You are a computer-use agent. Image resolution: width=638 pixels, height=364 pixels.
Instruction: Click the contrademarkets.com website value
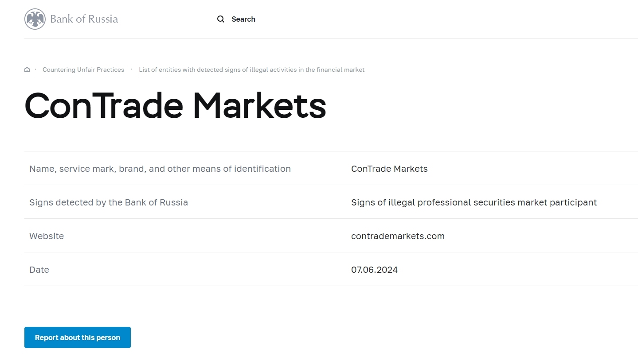[x=398, y=236]
